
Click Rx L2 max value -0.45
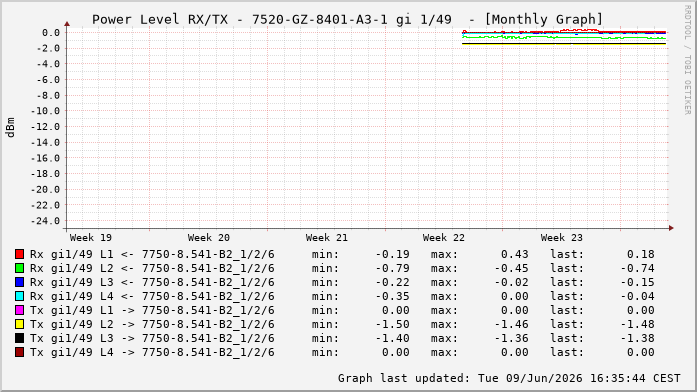[x=512, y=268]
